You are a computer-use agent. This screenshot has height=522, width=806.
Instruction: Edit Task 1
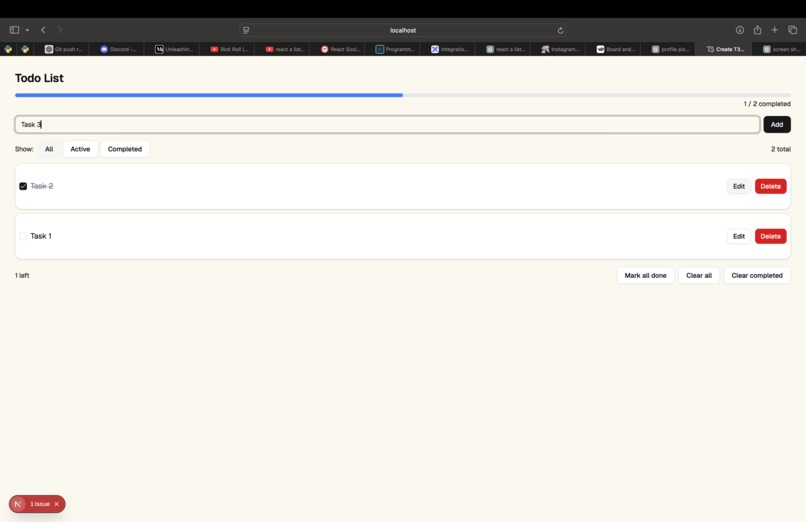739,236
